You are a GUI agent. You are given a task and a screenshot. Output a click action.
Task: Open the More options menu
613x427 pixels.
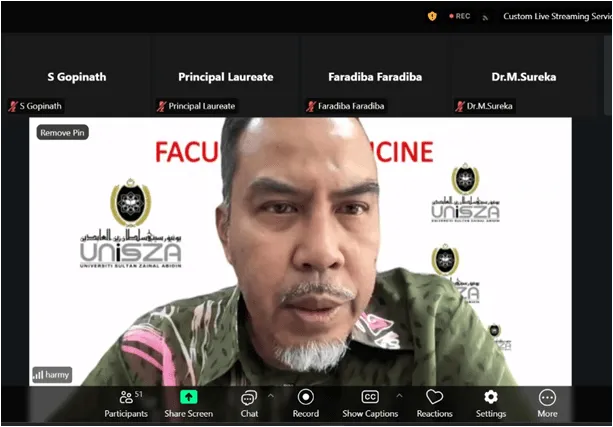(x=547, y=404)
